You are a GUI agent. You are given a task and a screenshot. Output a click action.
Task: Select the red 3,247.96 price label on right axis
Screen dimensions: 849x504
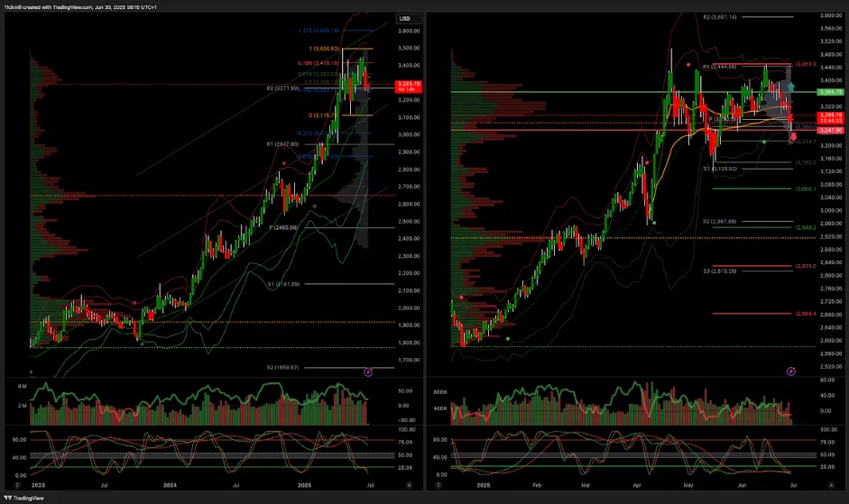click(x=829, y=131)
